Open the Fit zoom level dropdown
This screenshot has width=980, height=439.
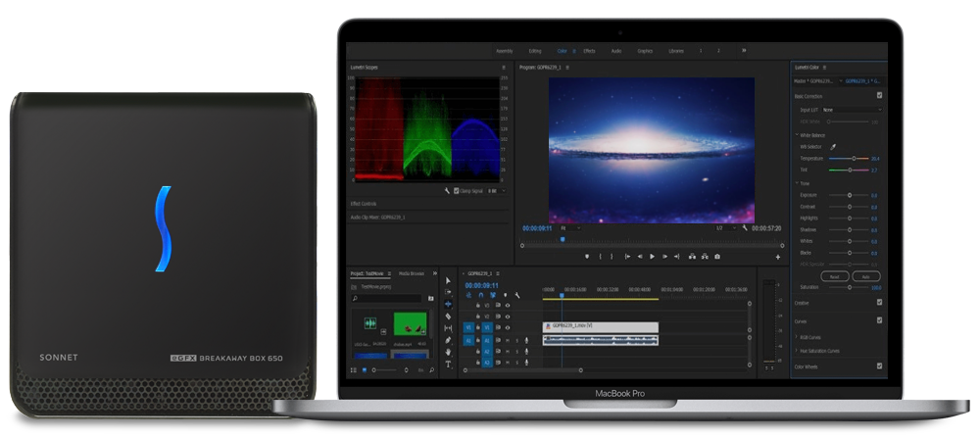[570, 227]
